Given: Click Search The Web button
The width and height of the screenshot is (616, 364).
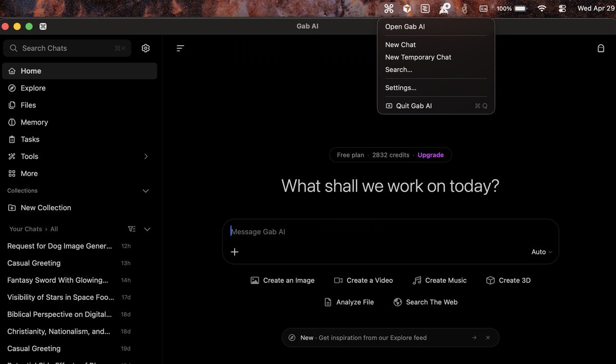Looking at the screenshot, I should pos(425,302).
